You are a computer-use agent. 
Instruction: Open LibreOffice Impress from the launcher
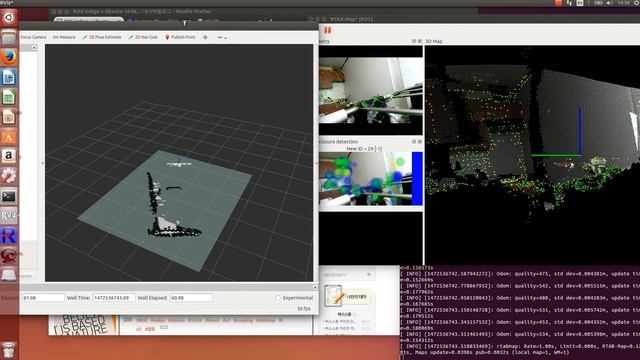click(9, 117)
